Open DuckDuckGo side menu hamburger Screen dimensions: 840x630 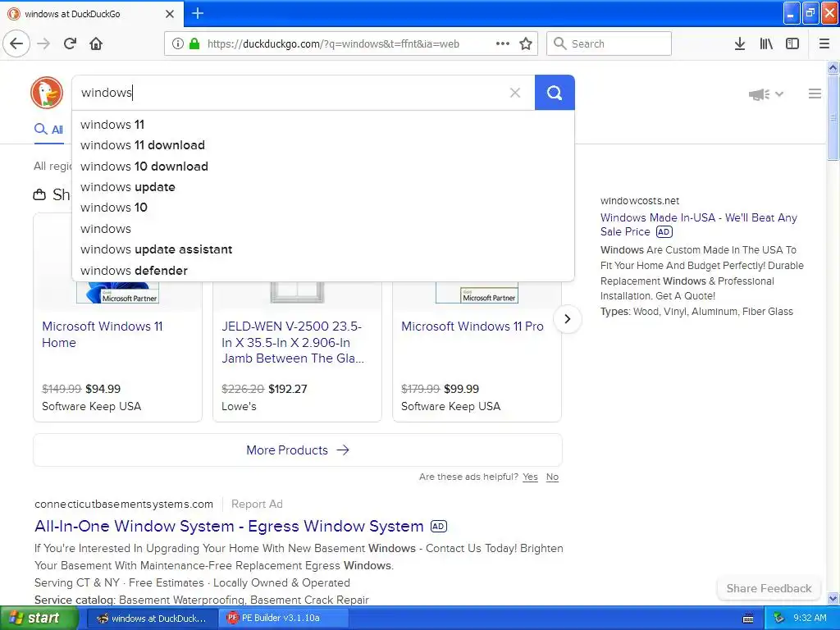coord(815,94)
